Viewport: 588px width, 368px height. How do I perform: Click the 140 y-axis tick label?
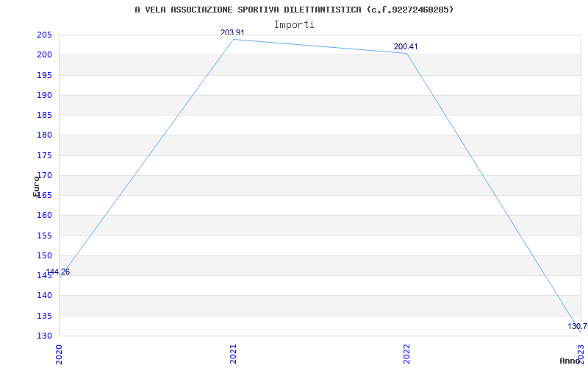coord(44,296)
